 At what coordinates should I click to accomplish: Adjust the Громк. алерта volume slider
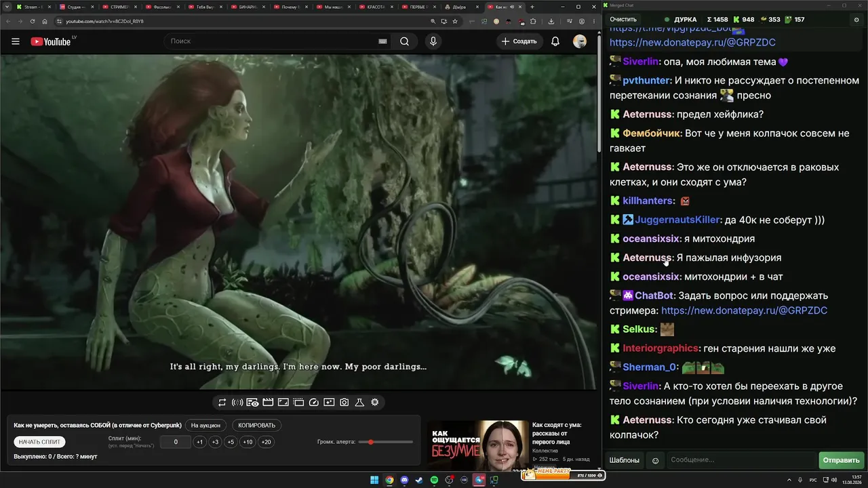click(385, 442)
